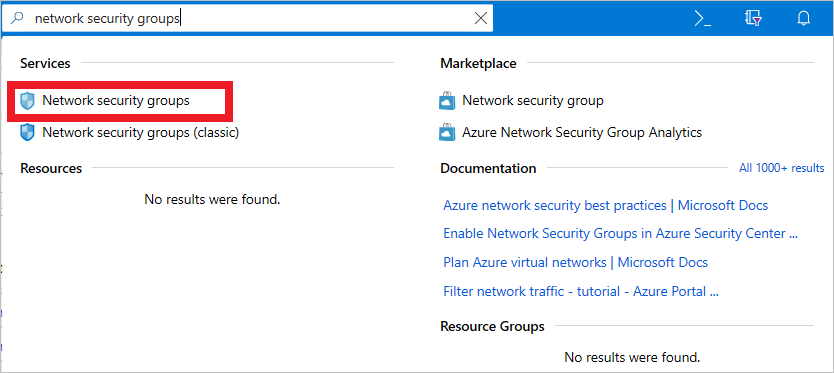Click the magnifier search icon
The width and height of the screenshot is (834, 373).
[18, 19]
